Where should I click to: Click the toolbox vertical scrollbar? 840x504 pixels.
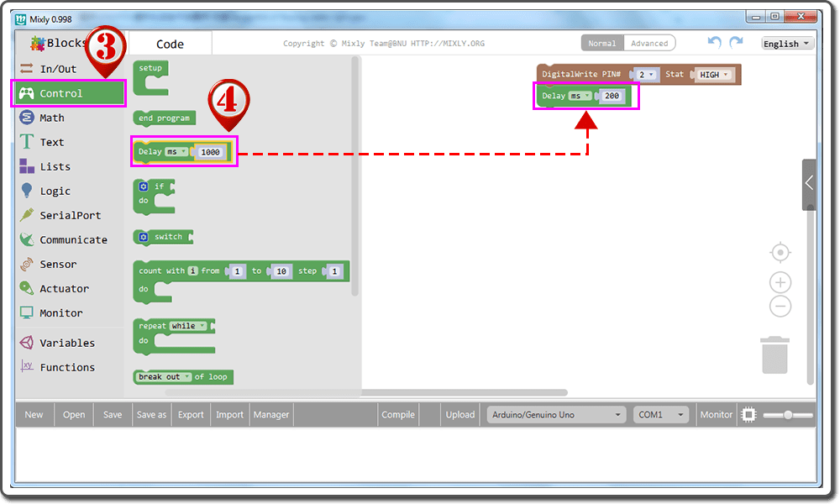click(x=354, y=176)
